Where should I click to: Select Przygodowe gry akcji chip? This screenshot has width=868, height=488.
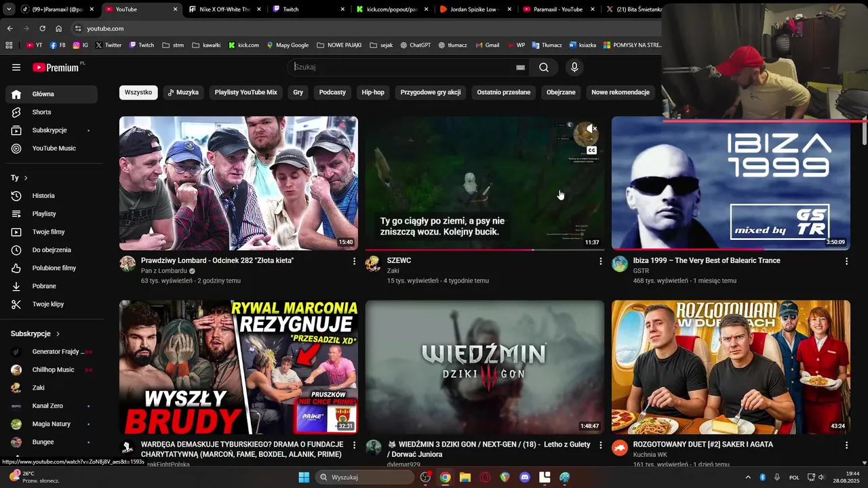tap(431, 92)
